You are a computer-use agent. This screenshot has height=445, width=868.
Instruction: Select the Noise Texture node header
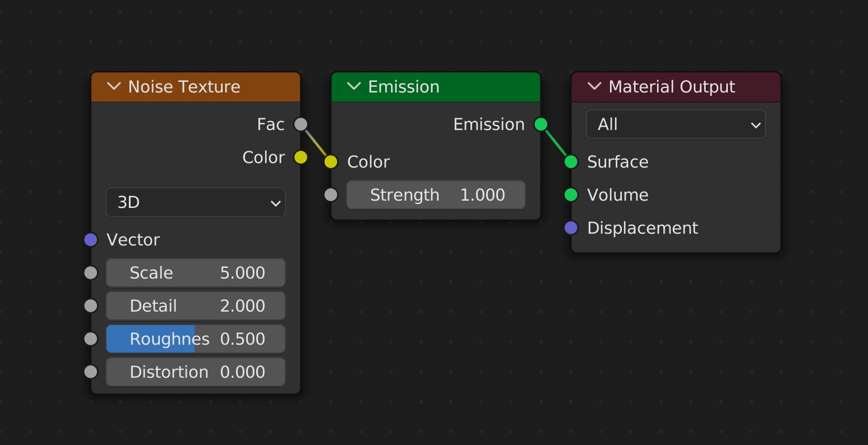196,87
